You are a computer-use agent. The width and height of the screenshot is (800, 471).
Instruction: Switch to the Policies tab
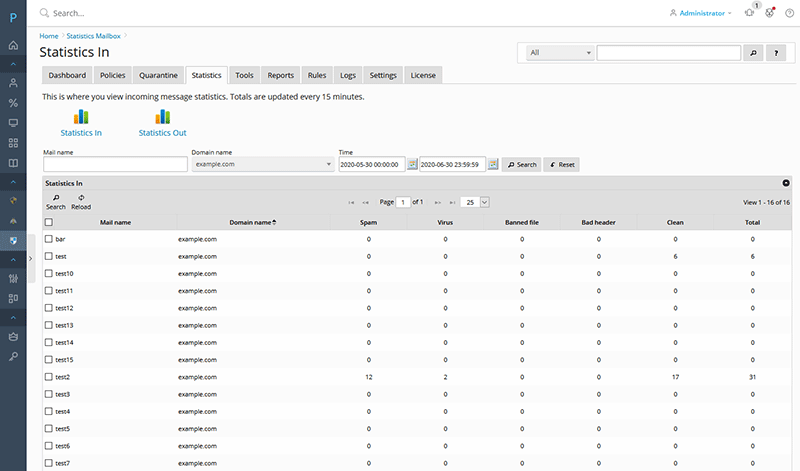[113, 75]
